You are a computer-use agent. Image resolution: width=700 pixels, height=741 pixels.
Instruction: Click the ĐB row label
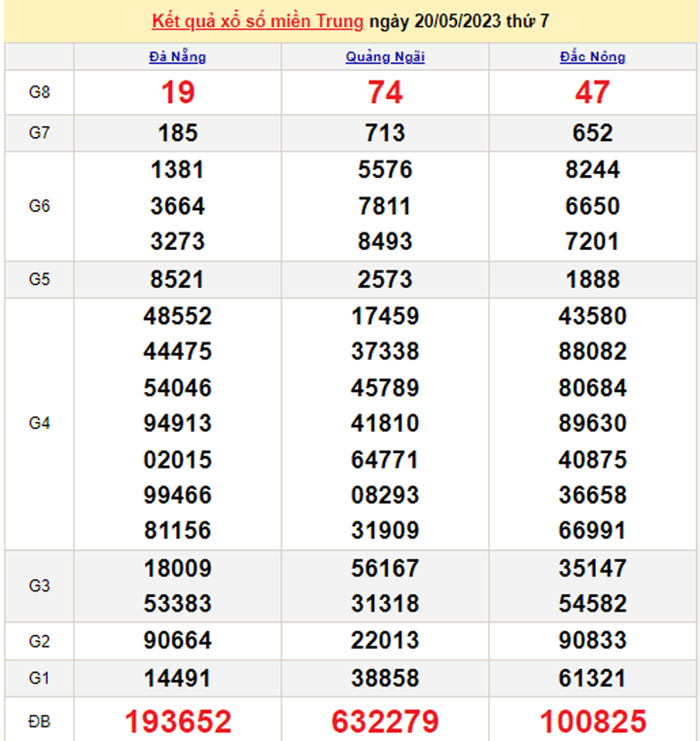coord(39,721)
